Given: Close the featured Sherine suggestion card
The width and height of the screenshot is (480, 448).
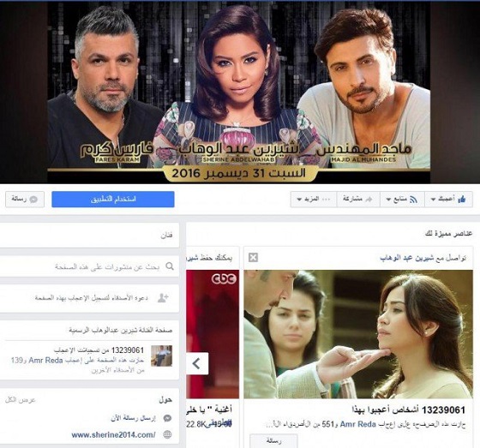Looking at the screenshot, I should point(253,257).
